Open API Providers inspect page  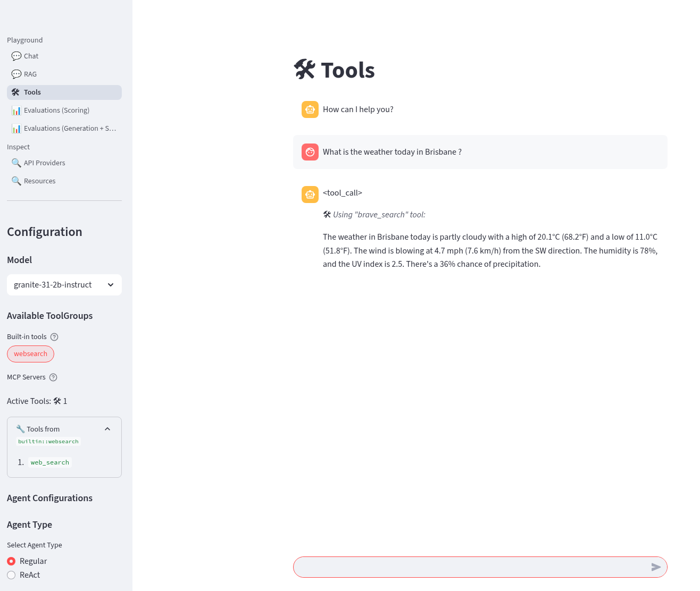(x=64, y=163)
